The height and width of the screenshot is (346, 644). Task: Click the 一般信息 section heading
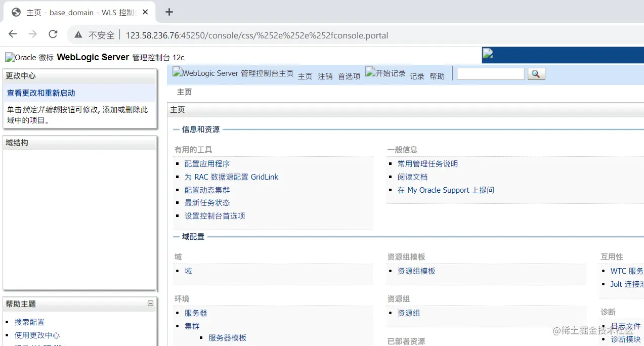pyautogui.click(x=402, y=150)
